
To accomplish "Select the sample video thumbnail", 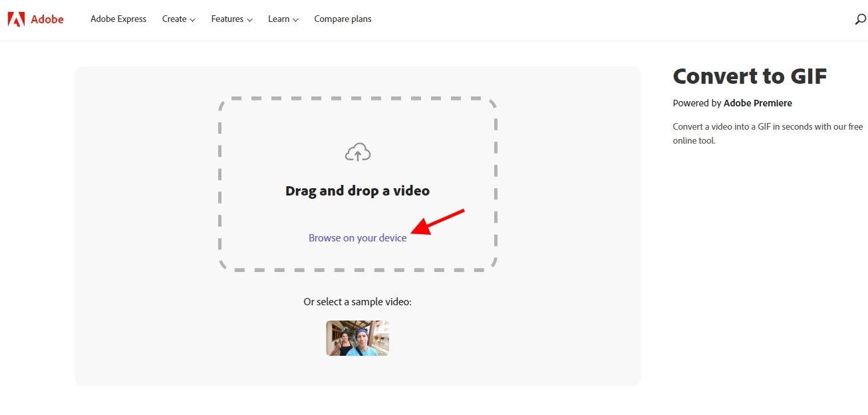I will 357,338.
